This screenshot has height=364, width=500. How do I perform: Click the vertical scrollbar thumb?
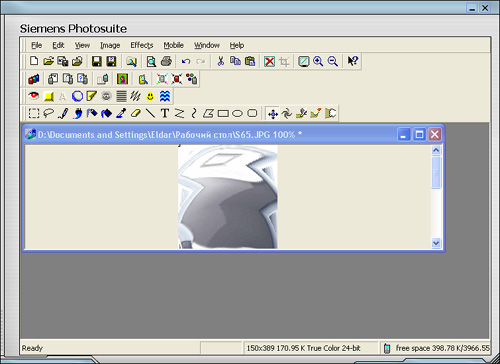coord(436,172)
